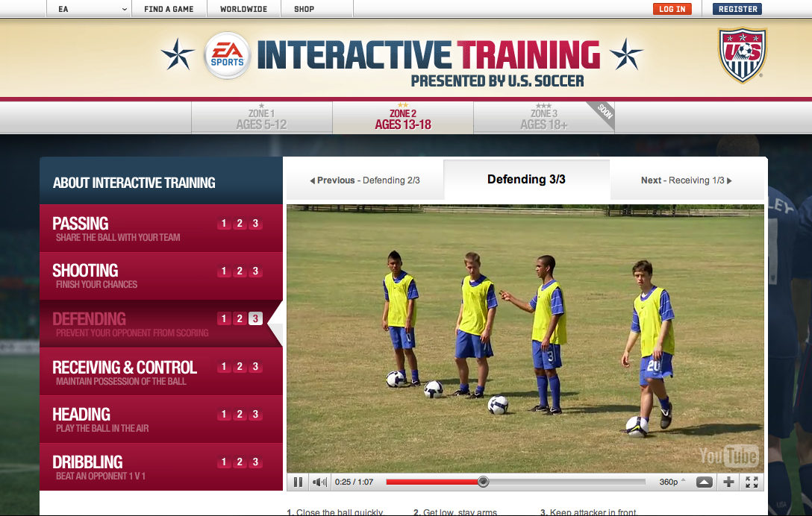Click the Interactive Training title
Screen dimensions: 812x516
(428, 55)
